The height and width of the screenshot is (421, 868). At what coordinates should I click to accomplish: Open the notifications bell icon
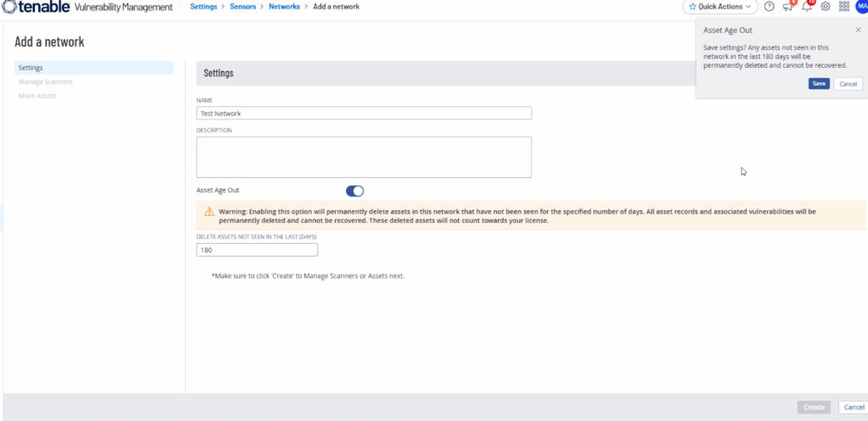(x=806, y=7)
